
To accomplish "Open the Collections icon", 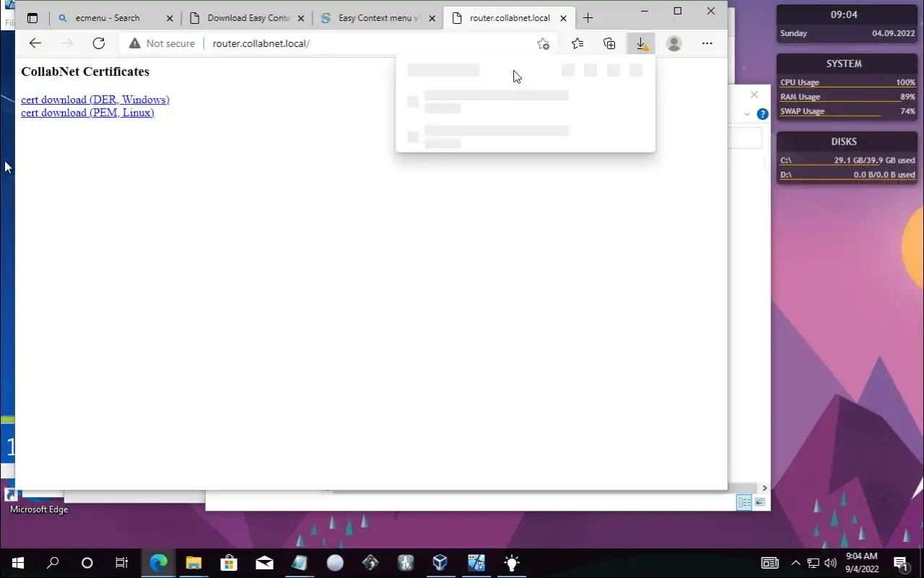I will coord(609,43).
